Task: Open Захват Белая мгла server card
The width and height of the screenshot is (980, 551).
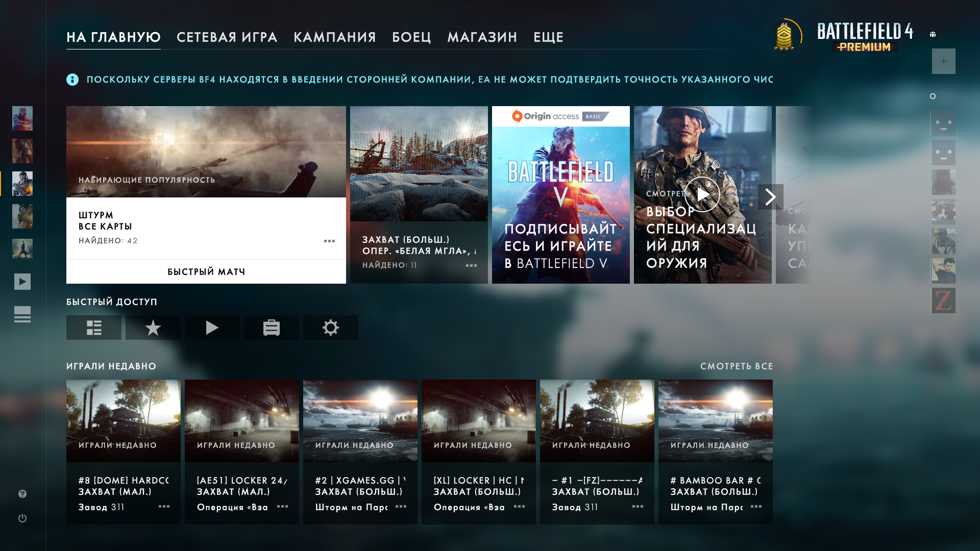Action: pos(419,195)
